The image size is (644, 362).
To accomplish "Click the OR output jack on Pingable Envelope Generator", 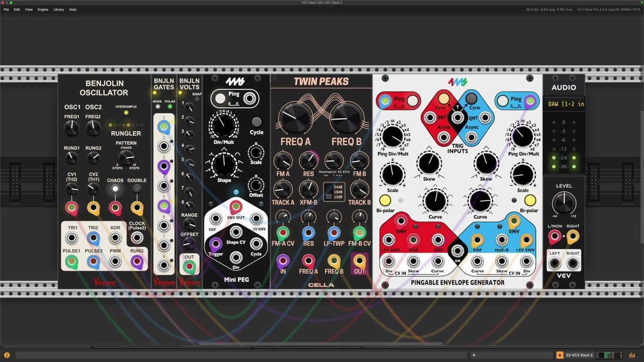I will tap(457, 251).
